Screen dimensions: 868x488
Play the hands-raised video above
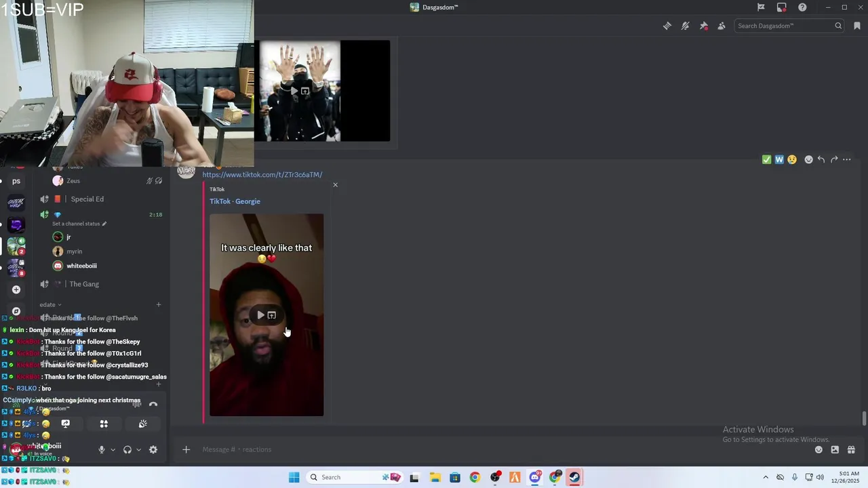(x=294, y=91)
